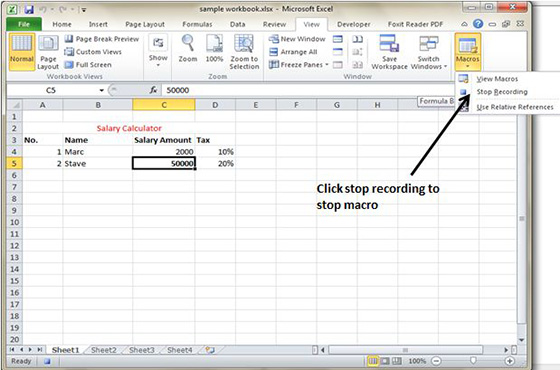Click the insert function fx button
The width and height of the screenshot is (560, 370).
(x=154, y=90)
